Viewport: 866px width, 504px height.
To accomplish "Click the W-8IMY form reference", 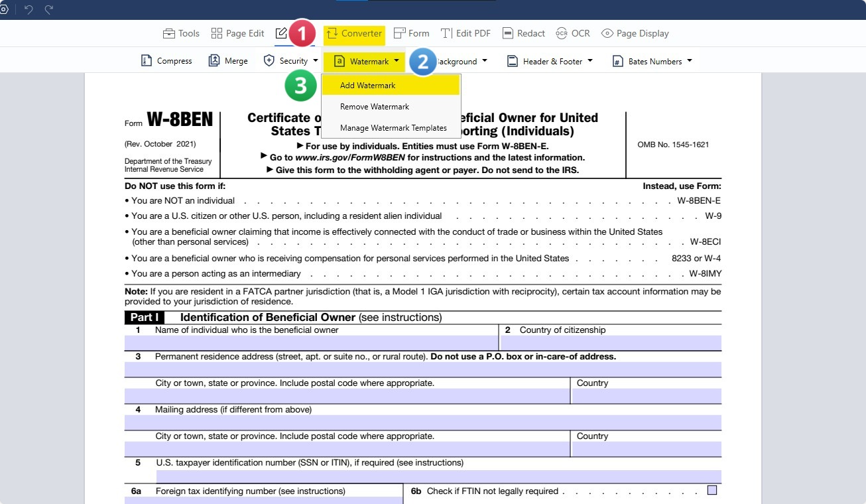I will pyautogui.click(x=706, y=274).
